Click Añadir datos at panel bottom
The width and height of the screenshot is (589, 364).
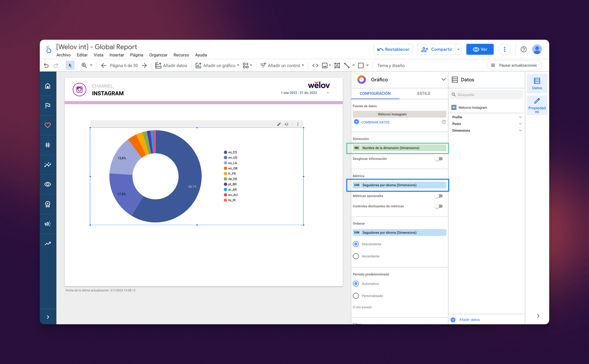469,320
